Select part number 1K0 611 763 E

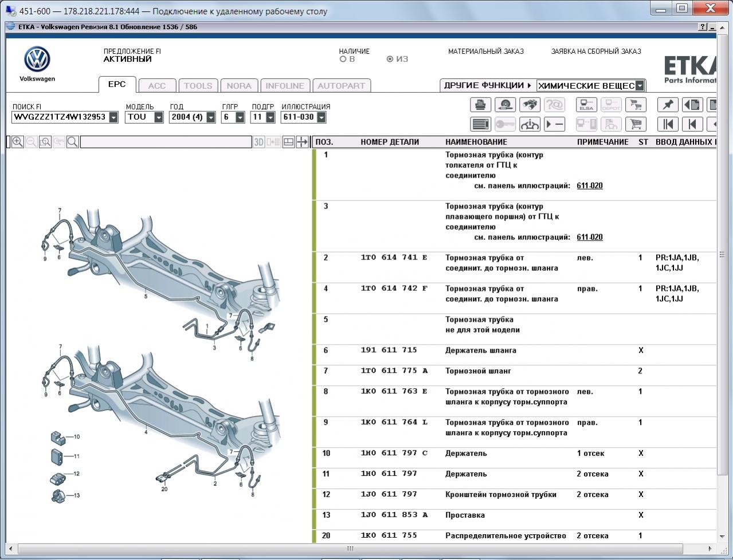click(394, 392)
